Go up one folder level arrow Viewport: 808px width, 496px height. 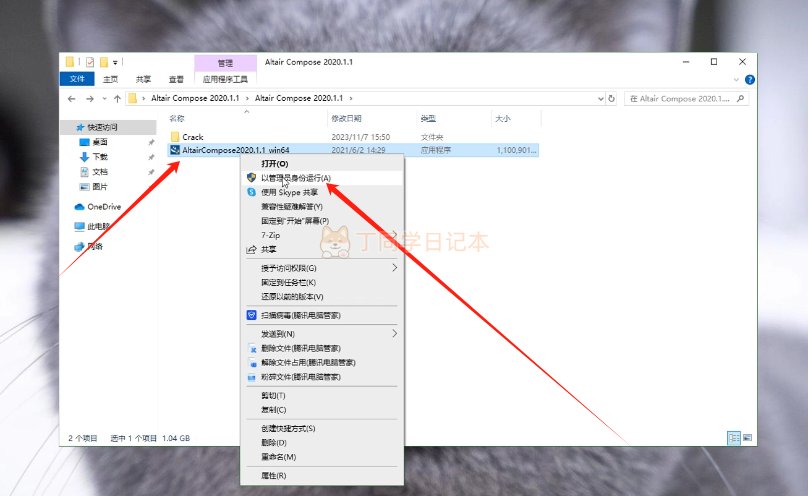tap(117, 98)
